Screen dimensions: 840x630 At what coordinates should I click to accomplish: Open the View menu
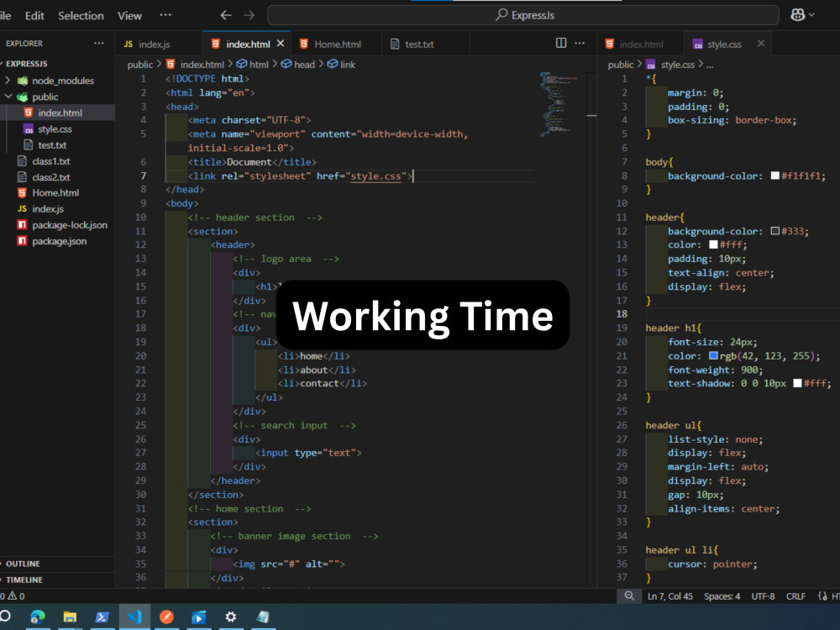[129, 15]
